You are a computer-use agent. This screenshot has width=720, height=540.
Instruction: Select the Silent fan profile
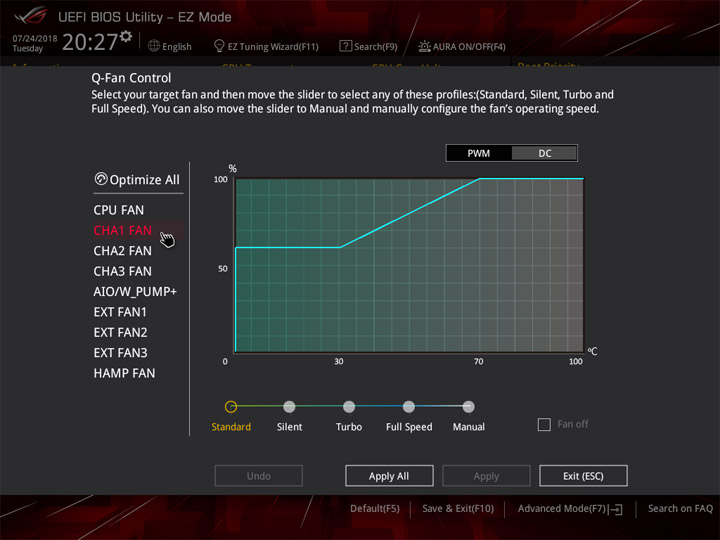pyautogui.click(x=289, y=407)
